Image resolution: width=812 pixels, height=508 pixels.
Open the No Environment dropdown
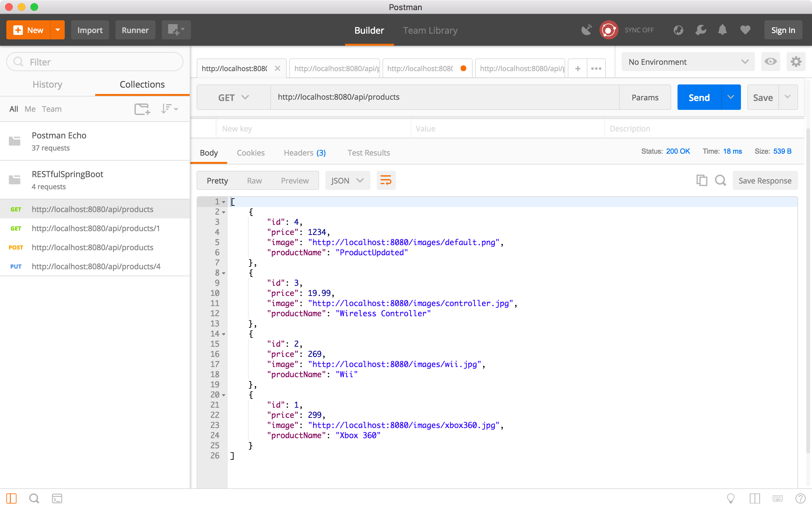[688, 62]
